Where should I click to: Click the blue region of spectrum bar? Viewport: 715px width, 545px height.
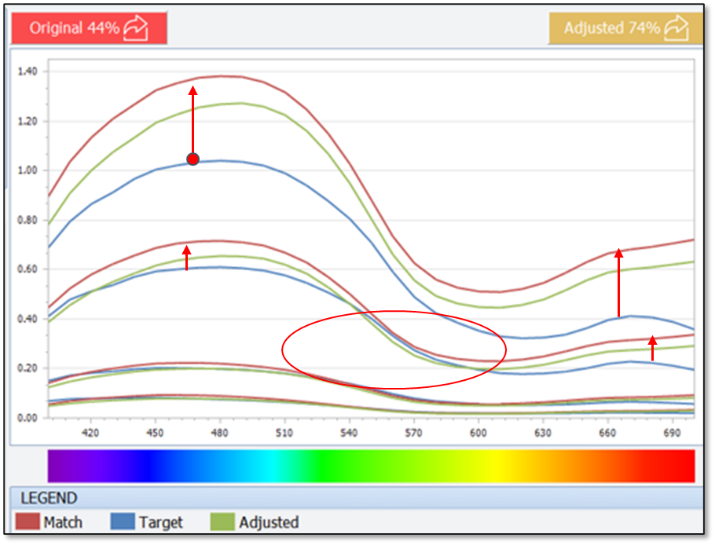click(148, 466)
